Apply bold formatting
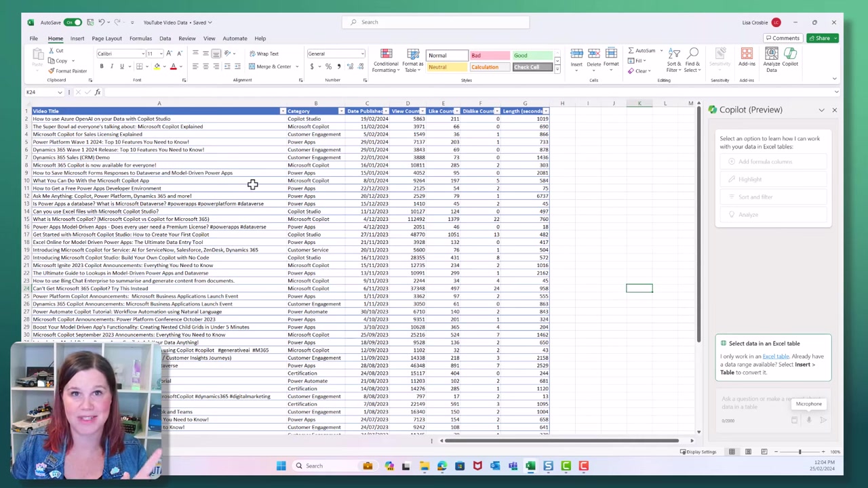 pyautogui.click(x=102, y=66)
